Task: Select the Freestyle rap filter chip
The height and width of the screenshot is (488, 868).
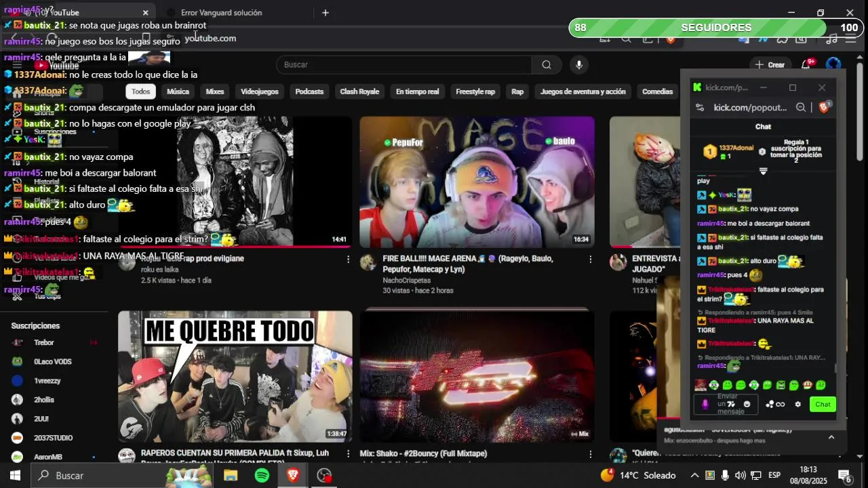Action: [475, 91]
